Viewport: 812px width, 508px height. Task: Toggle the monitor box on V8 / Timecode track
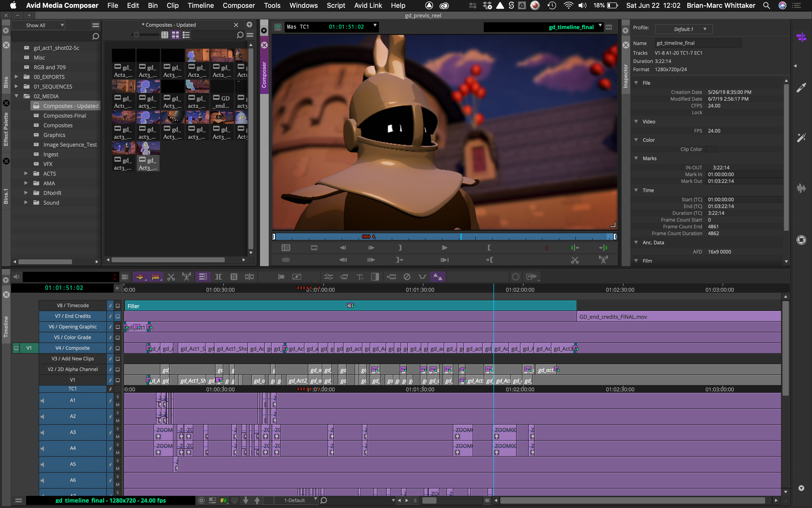click(118, 306)
